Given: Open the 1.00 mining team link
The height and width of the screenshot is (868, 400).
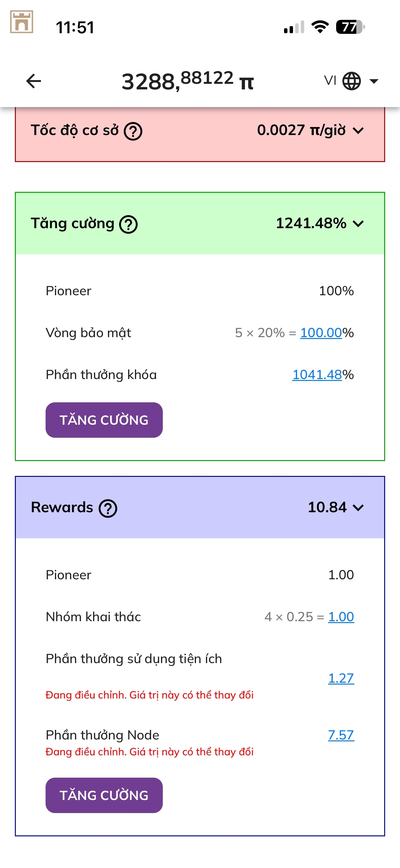Looking at the screenshot, I should 341,617.
